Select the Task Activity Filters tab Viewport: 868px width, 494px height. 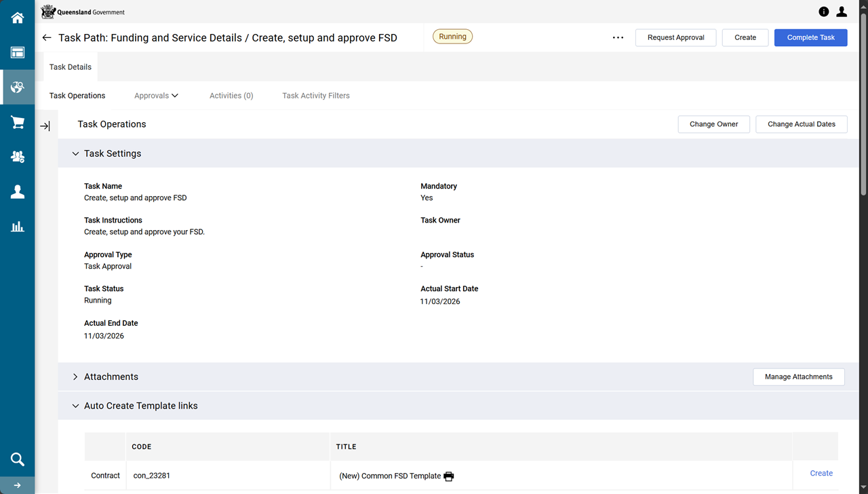pyautogui.click(x=316, y=96)
